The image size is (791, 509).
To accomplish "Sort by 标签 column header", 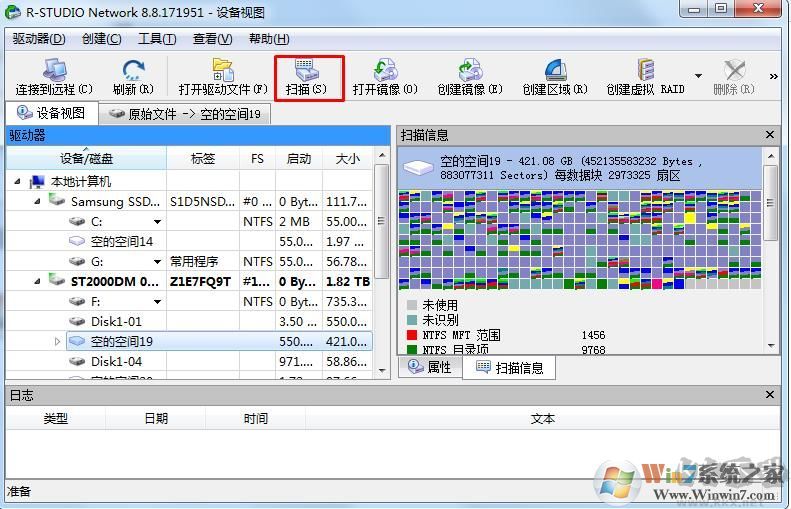I will pyautogui.click(x=203, y=158).
